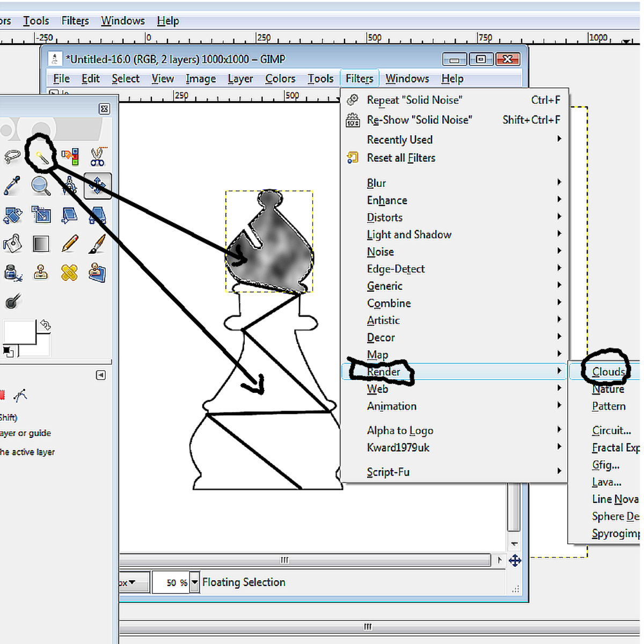Screen dimensions: 644x644
Task: Open the foreground color swatch
Action: point(19,332)
